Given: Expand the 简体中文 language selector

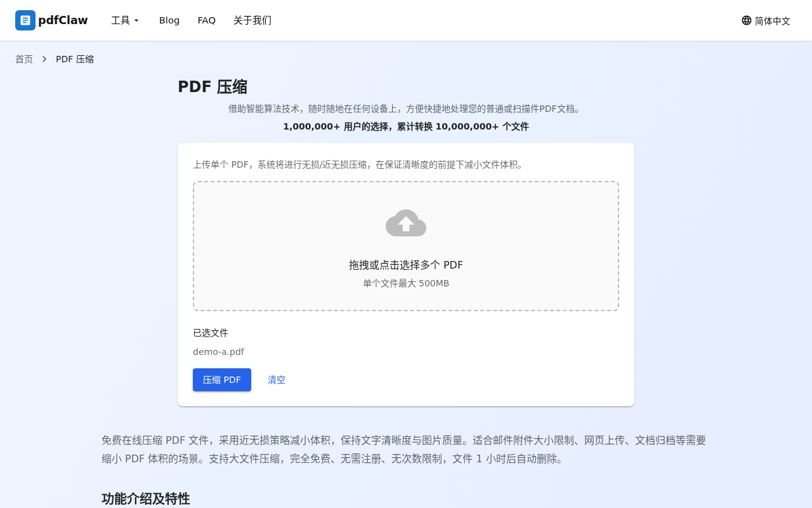Looking at the screenshot, I should pyautogui.click(x=766, y=20).
